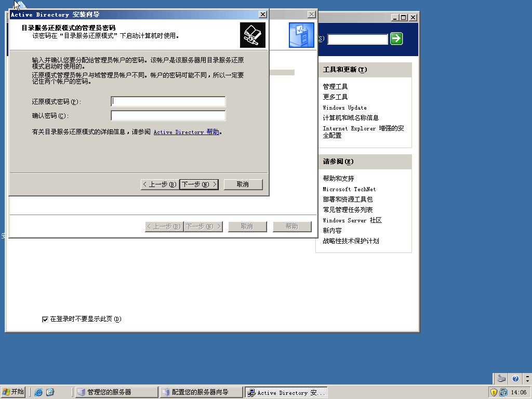Open the Start menu
This screenshot has width=532, height=399.
point(13,392)
